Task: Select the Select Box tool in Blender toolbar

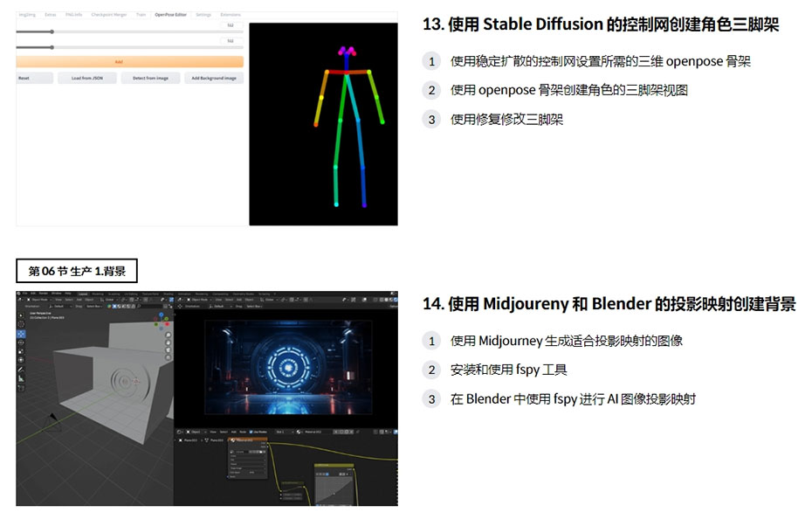Action: [x=21, y=315]
